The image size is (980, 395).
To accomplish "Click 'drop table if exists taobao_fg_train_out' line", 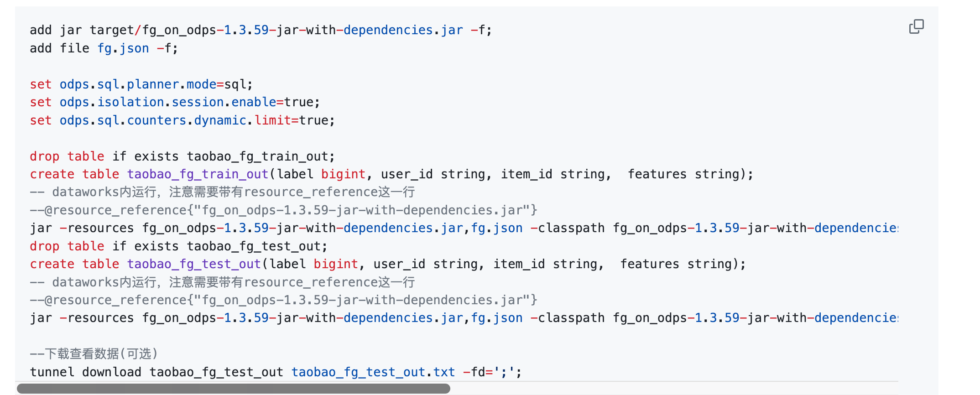I will point(182,156).
